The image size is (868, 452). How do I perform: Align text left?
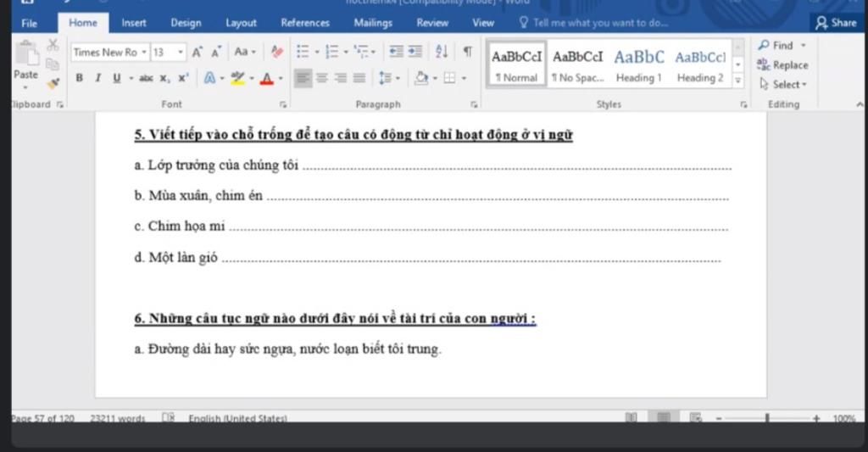coord(303,78)
